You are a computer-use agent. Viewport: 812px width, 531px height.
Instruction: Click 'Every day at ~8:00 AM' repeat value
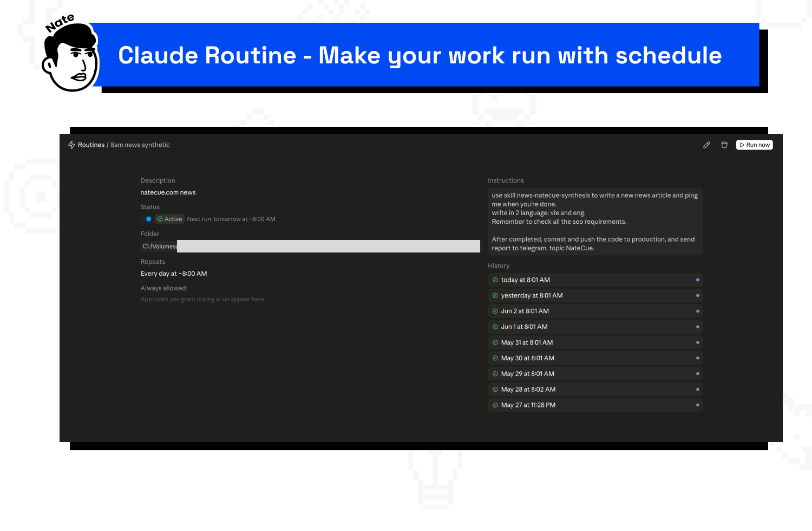coord(174,274)
